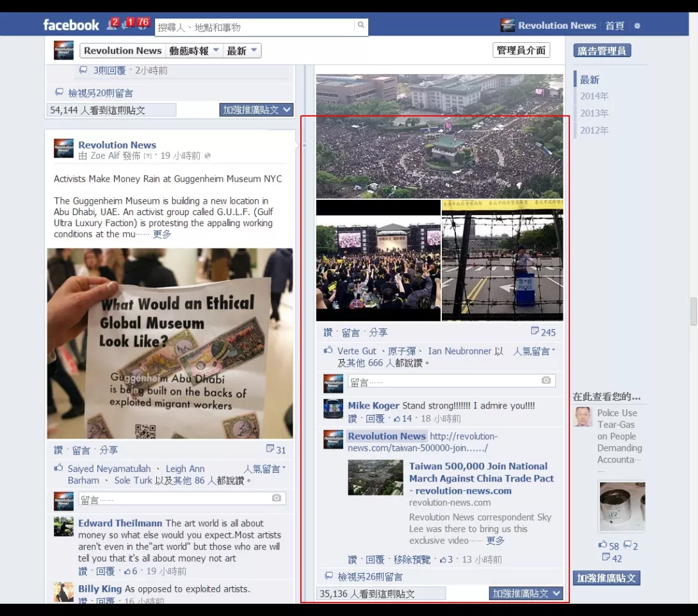Screen dimensions: 698x616
Task: Click 加強推廣貼文 button in right sidebar
Action: 606,578
